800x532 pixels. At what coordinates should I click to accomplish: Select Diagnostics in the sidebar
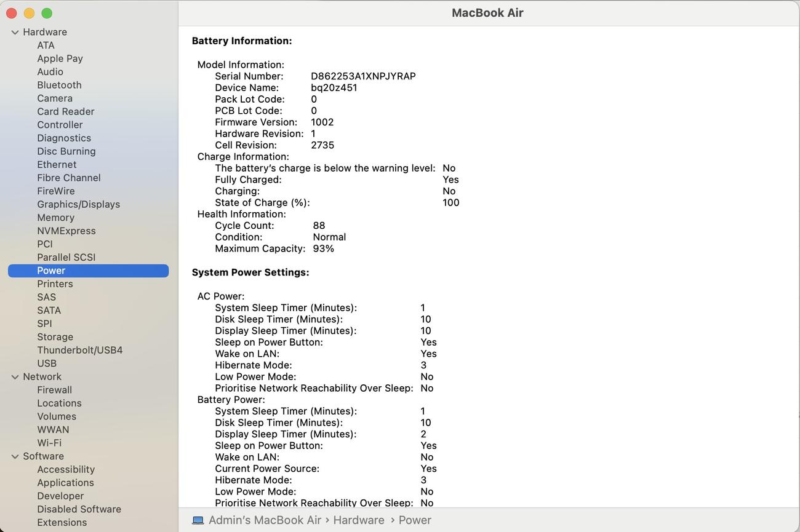[x=64, y=138]
